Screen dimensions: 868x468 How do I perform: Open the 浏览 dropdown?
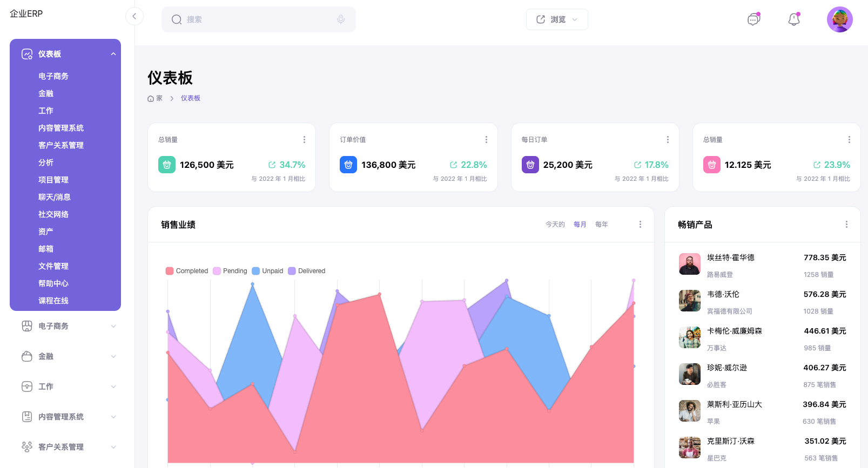click(x=557, y=19)
